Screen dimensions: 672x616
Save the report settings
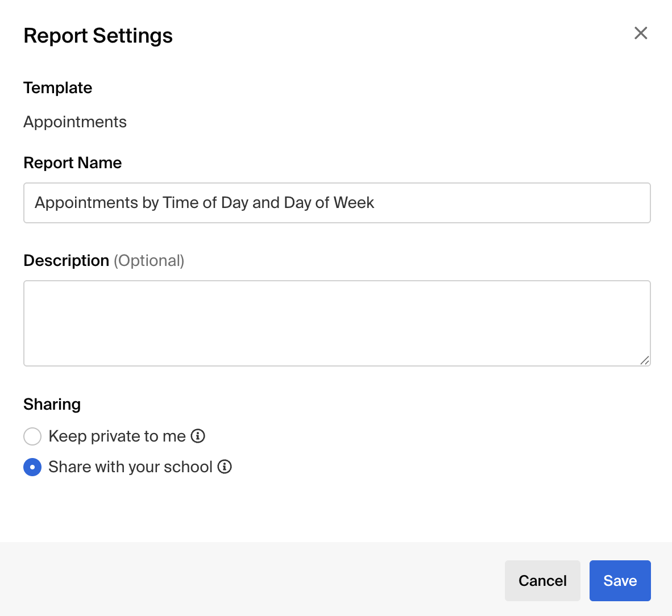click(620, 581)
